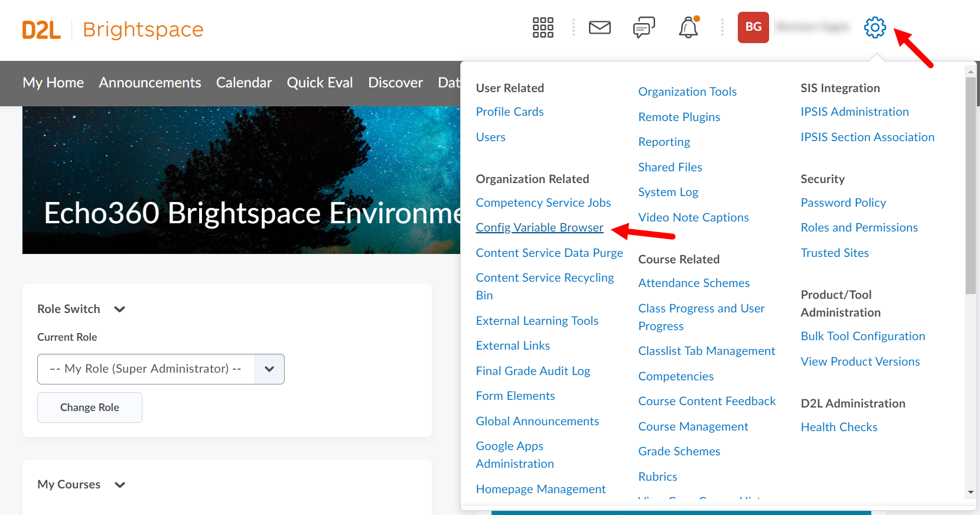980x515 pixels.
Task: Open Shared Files
Action: coord(670,167)
